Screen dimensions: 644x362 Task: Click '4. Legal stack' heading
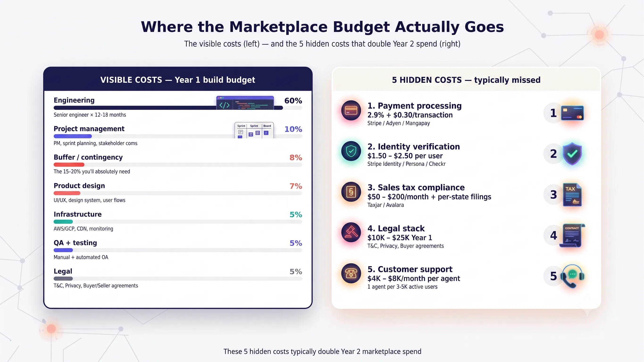(396, 229)
